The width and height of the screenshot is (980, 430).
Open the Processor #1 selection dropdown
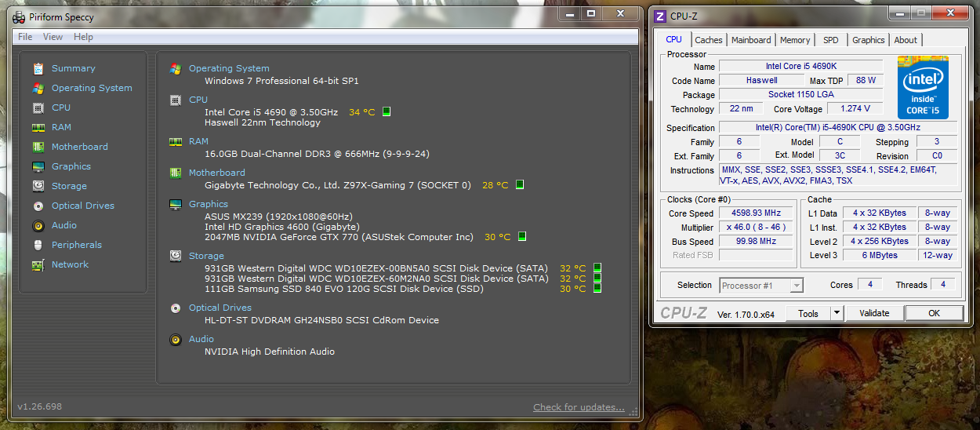pos(761,286)
